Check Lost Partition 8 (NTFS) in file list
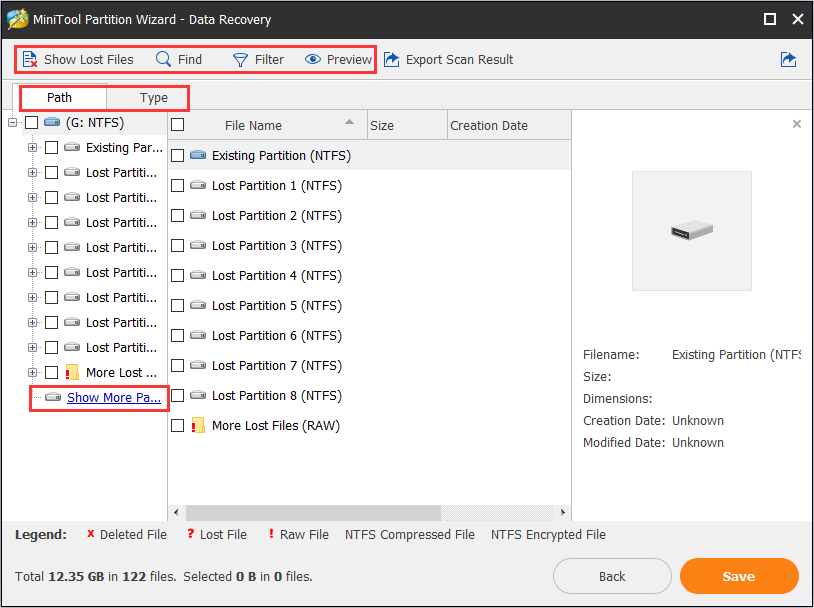This screenshot has height=608, width=814. (178, 396)
